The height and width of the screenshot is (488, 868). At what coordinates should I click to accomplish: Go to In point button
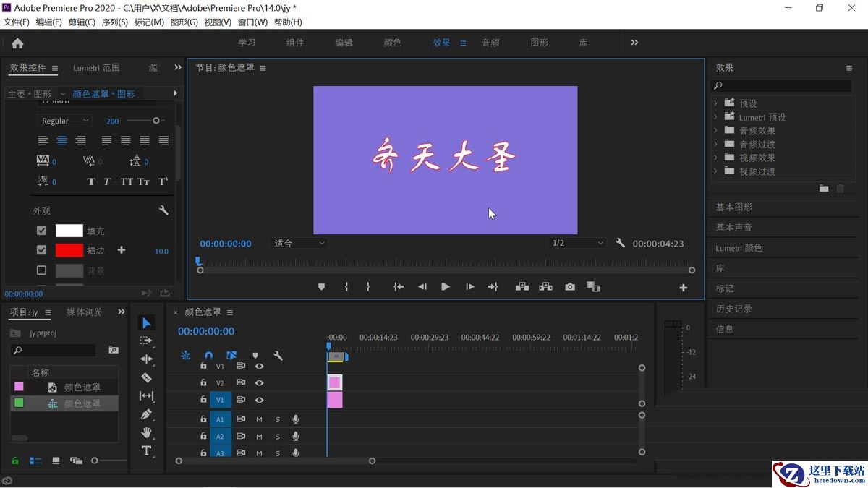(x=398, y=287)
